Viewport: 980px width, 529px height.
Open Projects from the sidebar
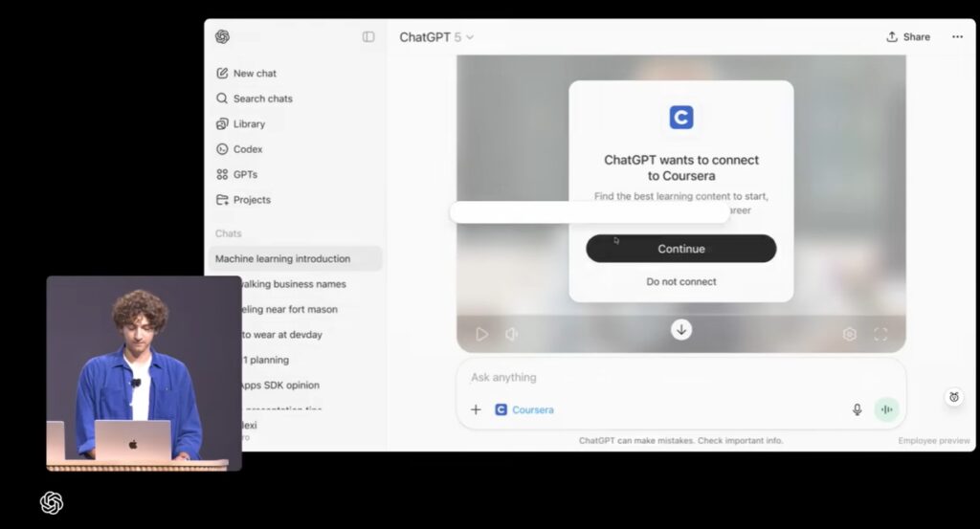click(x=251, y=200)
